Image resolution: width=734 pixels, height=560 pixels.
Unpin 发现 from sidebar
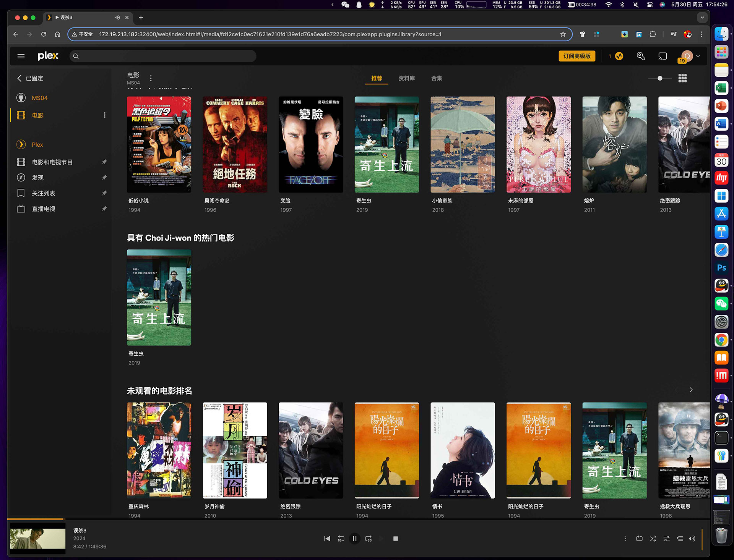tap(104, 178)
